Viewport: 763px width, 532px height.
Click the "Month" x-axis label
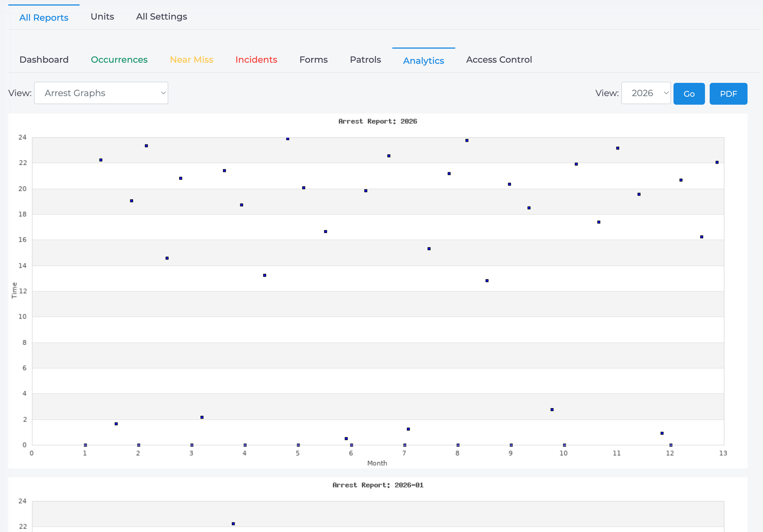tap(377, 463)
